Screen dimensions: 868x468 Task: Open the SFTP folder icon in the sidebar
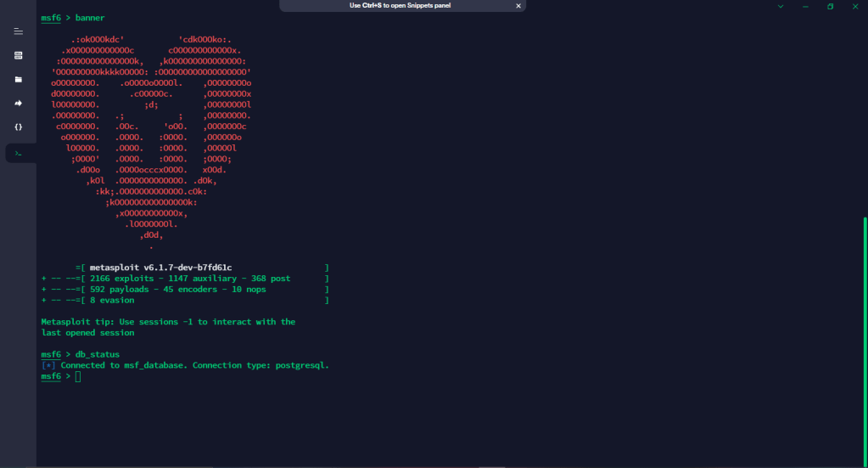pos(18,79)
